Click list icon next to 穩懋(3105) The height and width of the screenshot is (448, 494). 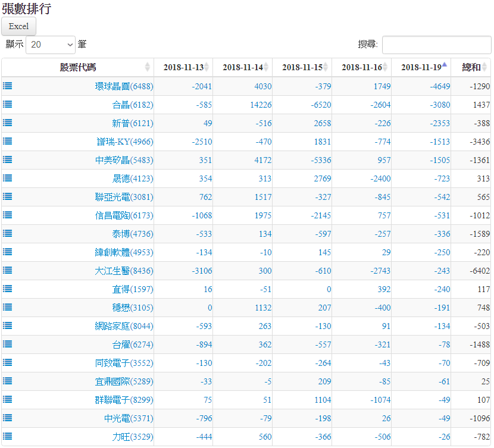point(7,307)
